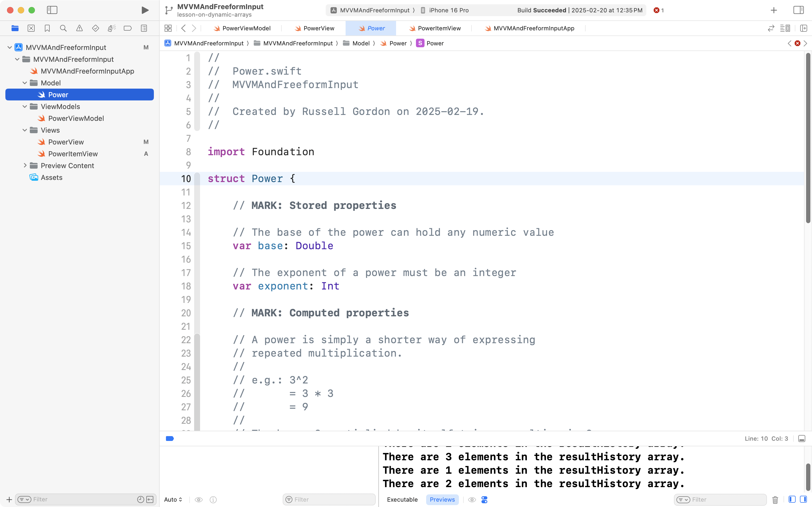This screenshot has height=507, width=812.
Task: Toggle the inspector panel at top right
Action: pos(798,10)
